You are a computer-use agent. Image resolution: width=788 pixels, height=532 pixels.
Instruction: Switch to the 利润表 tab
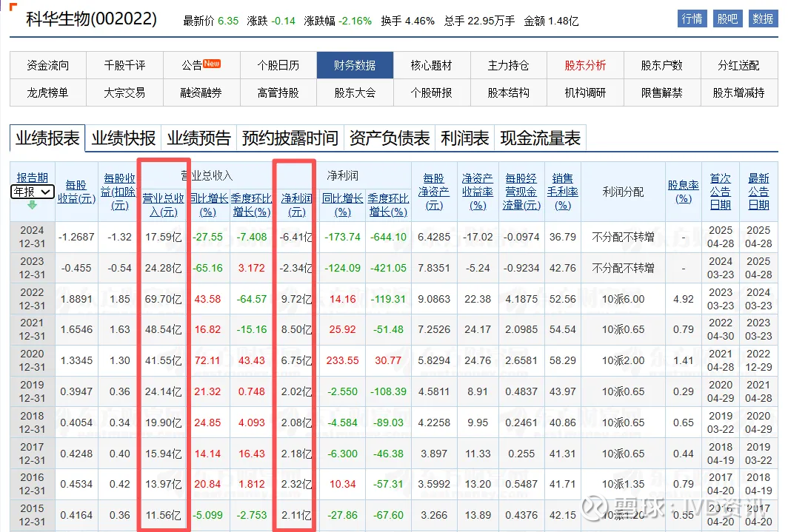(465, 138)
